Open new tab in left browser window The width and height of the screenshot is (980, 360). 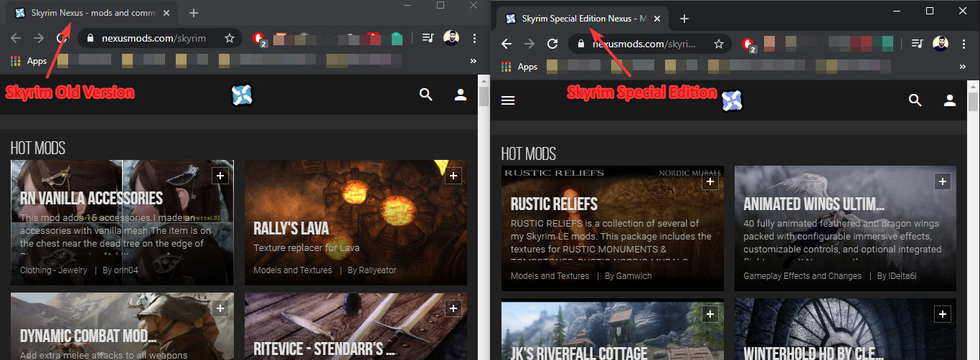(194, 13)
